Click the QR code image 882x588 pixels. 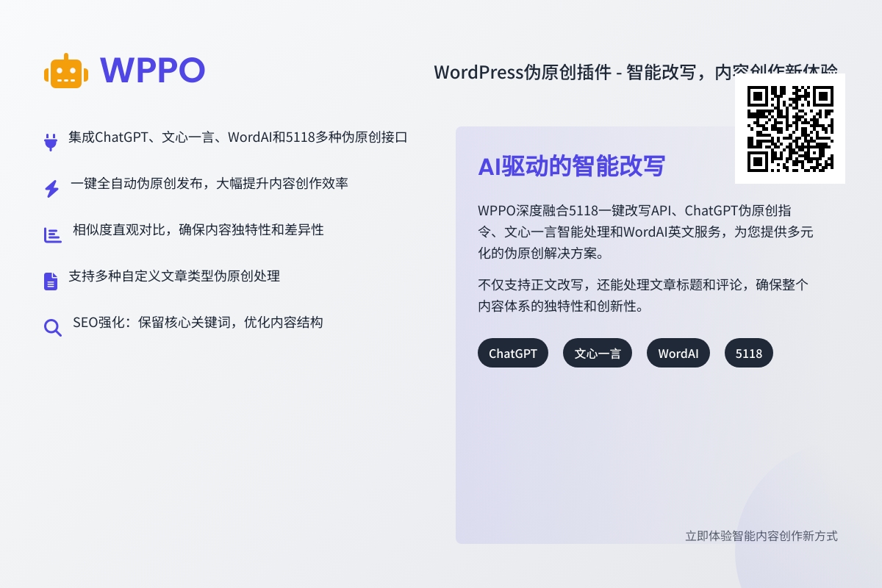coord(790,129)
